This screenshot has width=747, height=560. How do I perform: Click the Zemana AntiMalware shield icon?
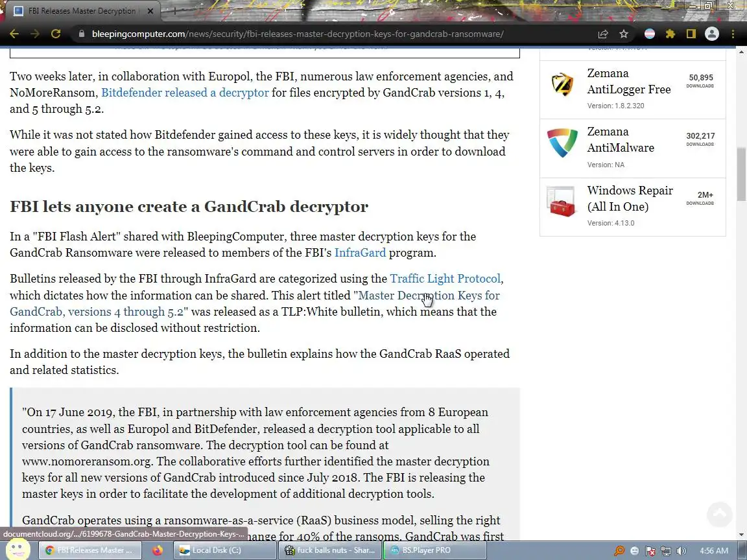coord(562,143)
